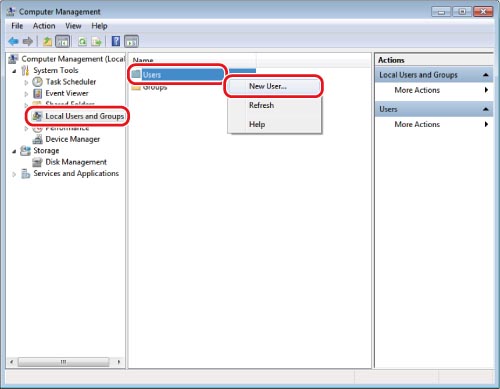Open the File menu

click(x=17, y=26)
